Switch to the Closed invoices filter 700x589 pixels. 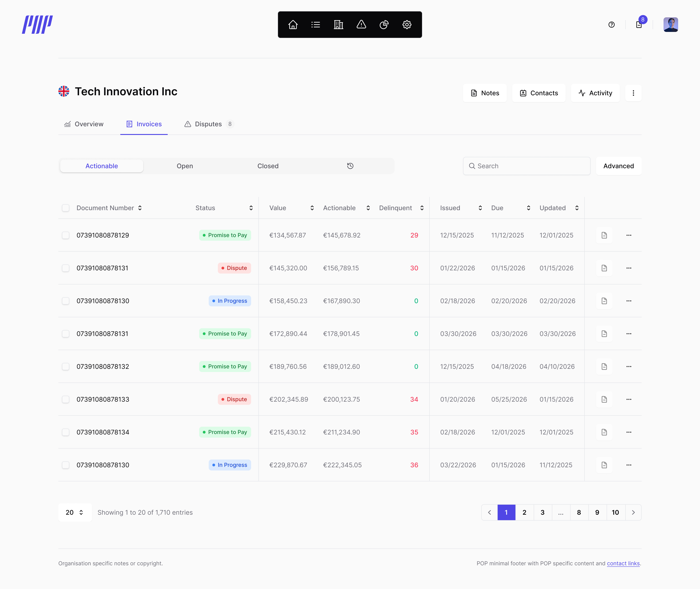point(268,166)
